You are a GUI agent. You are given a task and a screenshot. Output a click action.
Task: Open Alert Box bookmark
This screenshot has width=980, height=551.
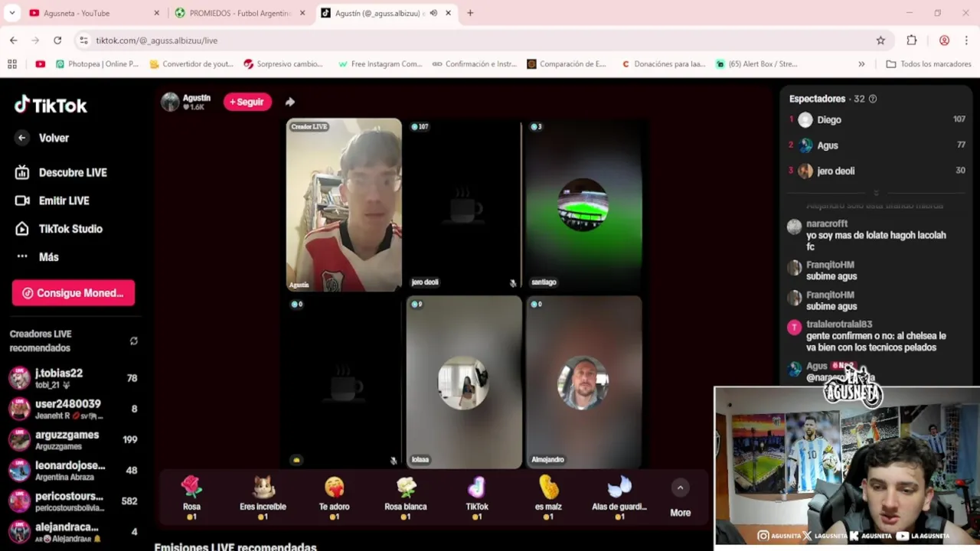(x=757, y=64)
